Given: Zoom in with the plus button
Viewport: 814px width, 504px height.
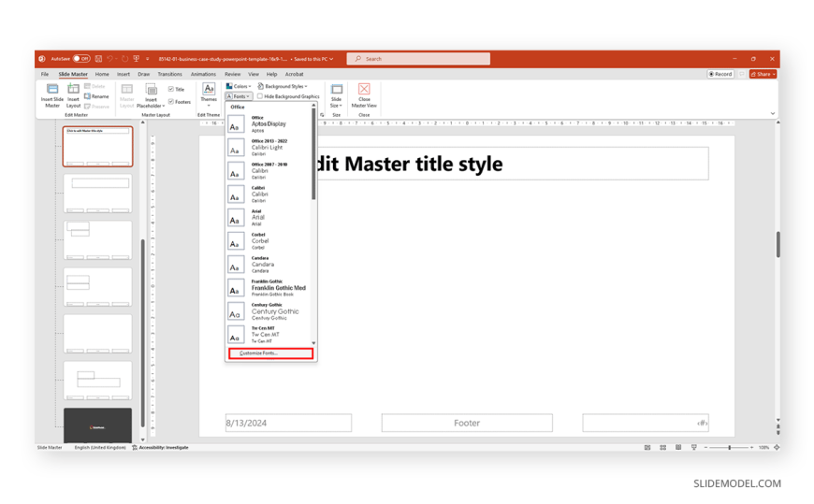Looking at the screenshot, I should (751, 447).
